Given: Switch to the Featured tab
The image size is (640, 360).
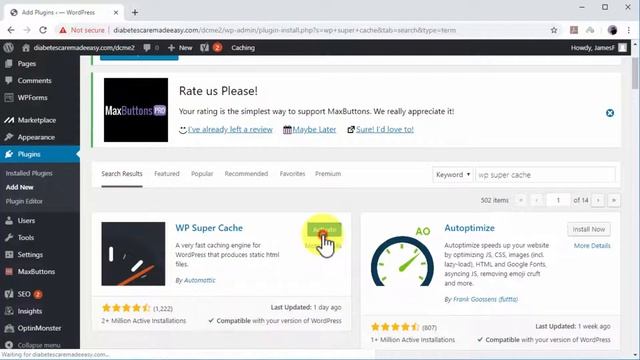Looking at the screenshot, I should pyautogui.click(x=167, y=174).
